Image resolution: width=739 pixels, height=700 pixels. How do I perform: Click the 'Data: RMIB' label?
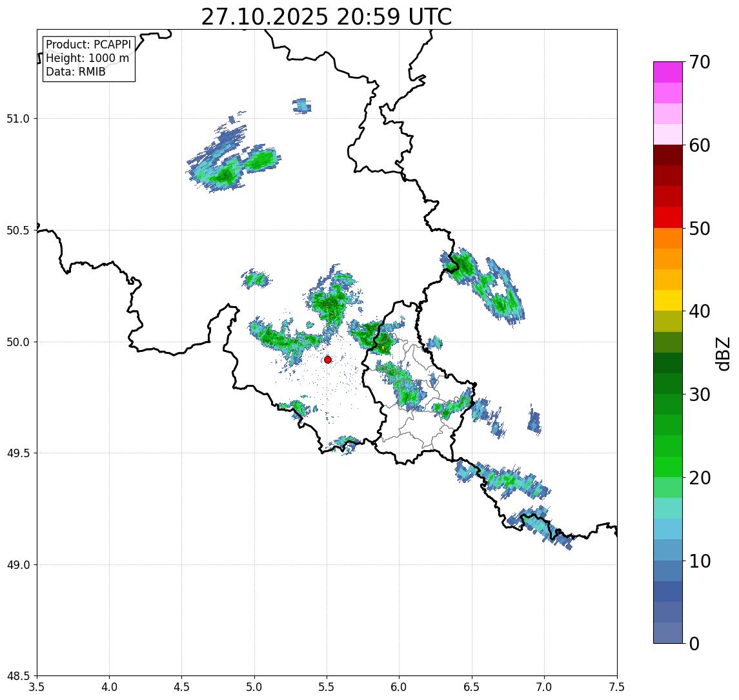(76, 72)
